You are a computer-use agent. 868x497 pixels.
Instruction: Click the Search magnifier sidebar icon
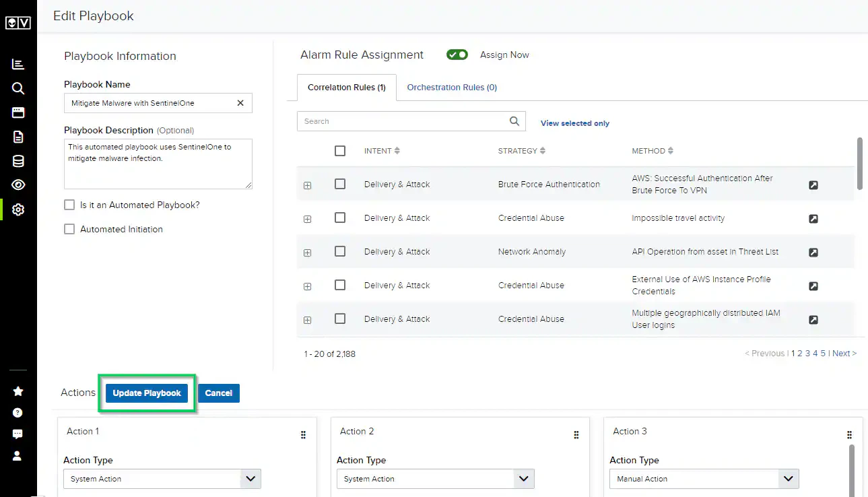18,89
